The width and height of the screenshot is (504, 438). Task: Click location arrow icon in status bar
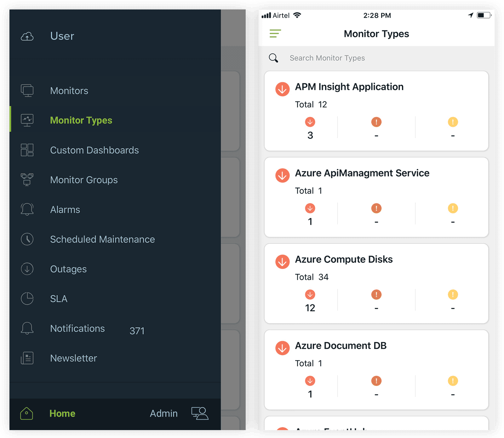tap(471, 15)
